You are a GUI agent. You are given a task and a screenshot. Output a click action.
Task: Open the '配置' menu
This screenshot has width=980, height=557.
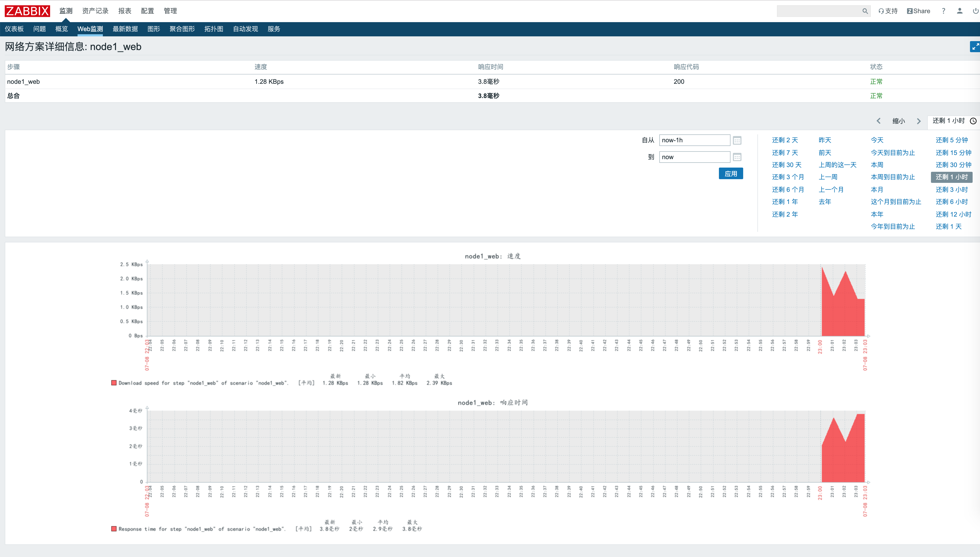tap(147, 11)
